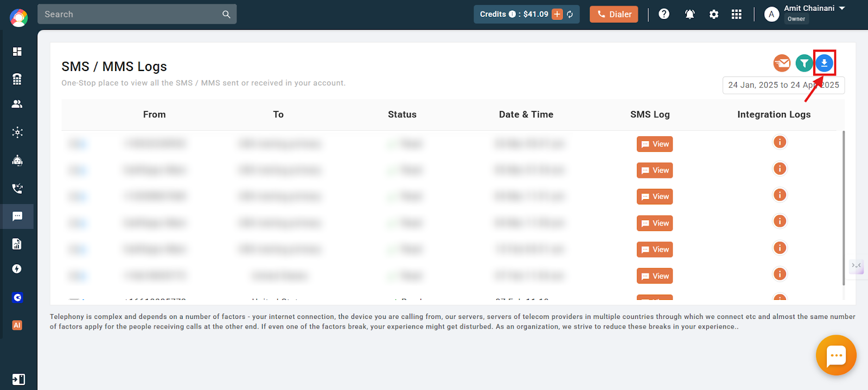Click the magnifier icon in search bar
868x390 pixels.
[226, 14]
